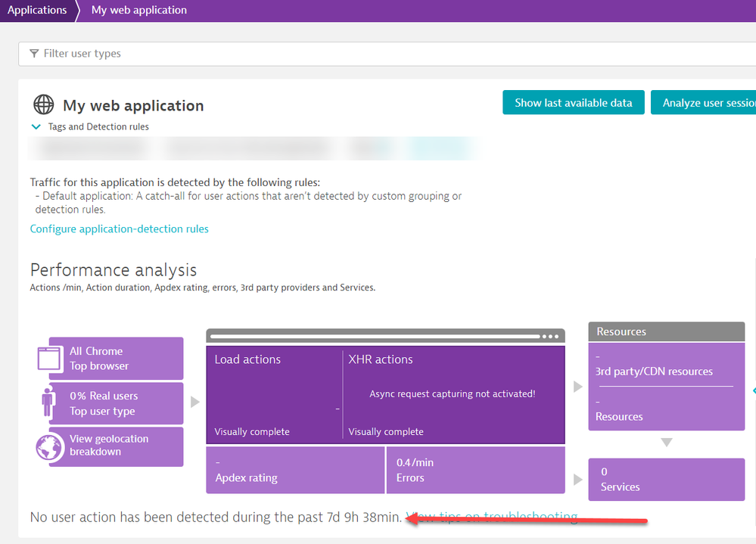
Task: Select the XHR actions tile
Action: pyautogui.click(x=453, y=395)
